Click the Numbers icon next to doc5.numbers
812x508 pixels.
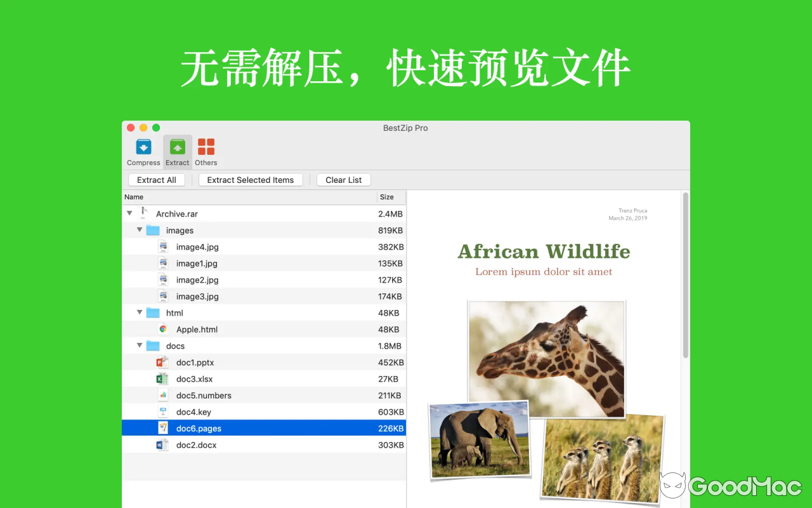tap(162, 395)
